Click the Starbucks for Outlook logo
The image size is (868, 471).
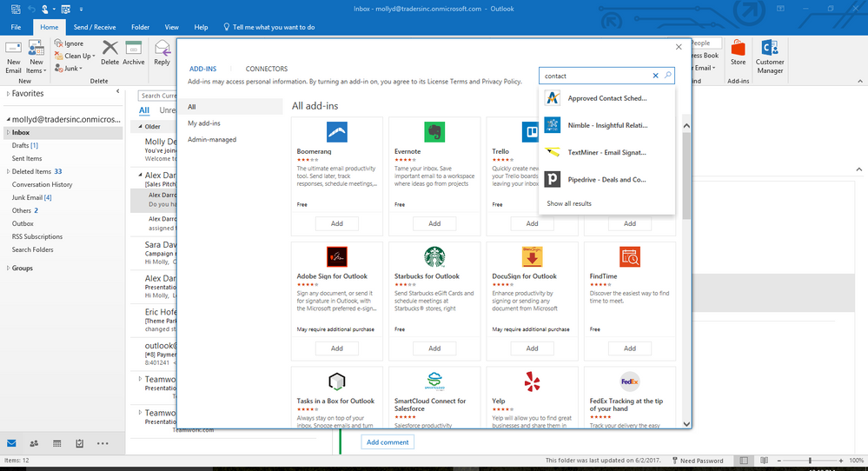pos(434,257)
